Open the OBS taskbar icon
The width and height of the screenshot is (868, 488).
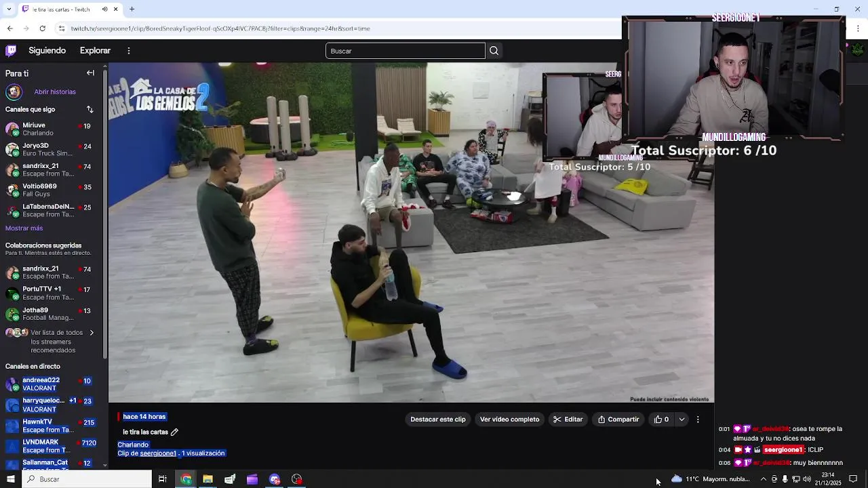[x=296, y=479]
